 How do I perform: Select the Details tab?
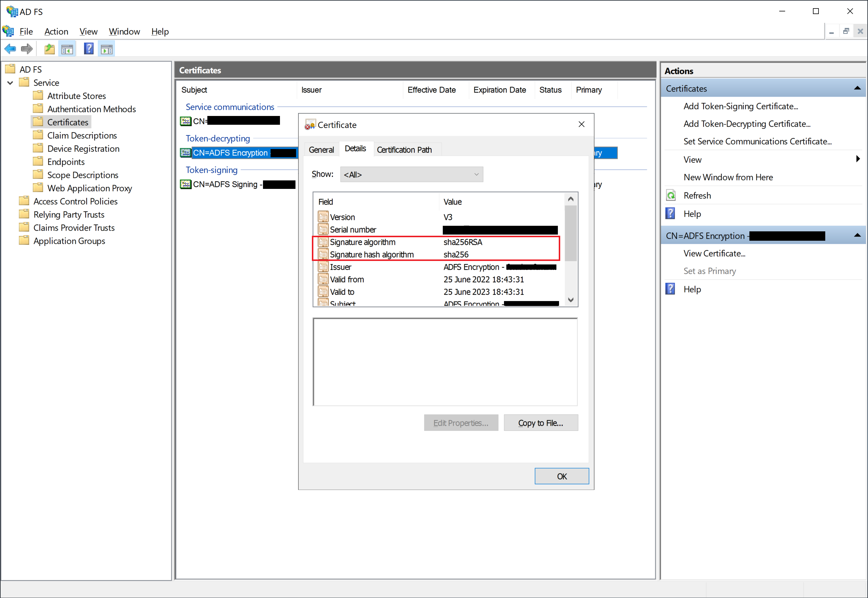point(355,149)
